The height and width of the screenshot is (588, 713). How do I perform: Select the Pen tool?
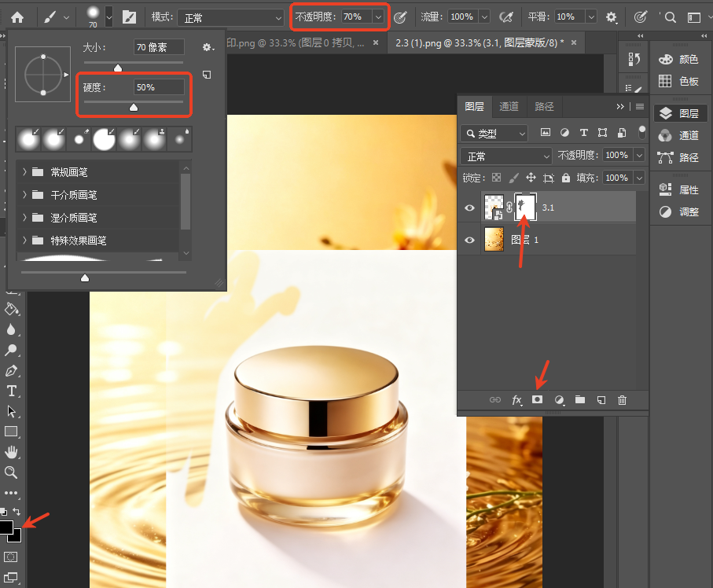(x=11, y=370)
